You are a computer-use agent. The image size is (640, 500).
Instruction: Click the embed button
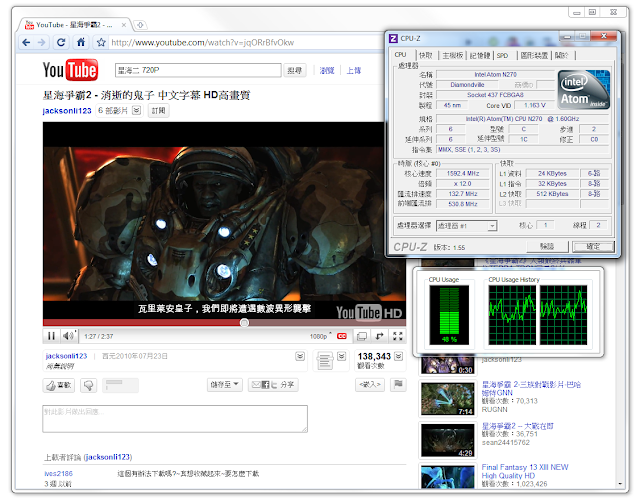pos(370,384)
